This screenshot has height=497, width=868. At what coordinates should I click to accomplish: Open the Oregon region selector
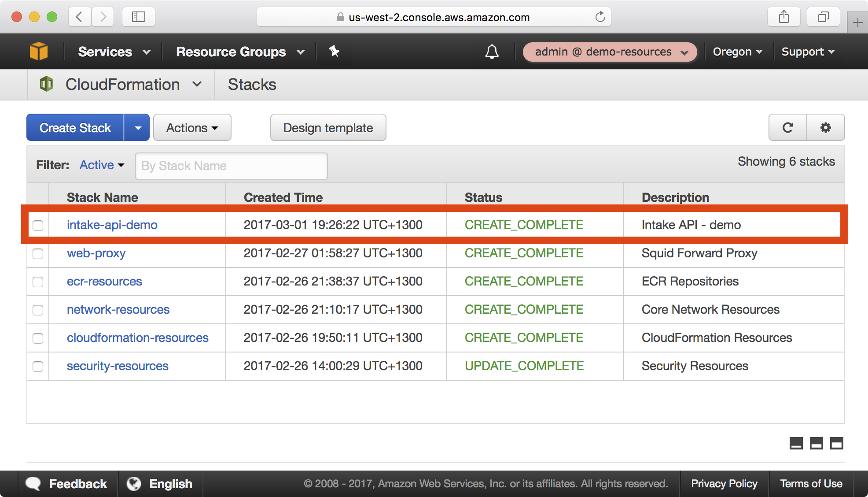[x=737, y=52]
